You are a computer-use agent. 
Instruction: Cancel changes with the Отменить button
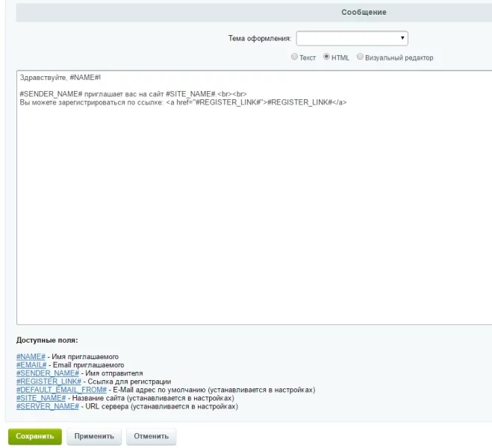(x=150, y=436)
